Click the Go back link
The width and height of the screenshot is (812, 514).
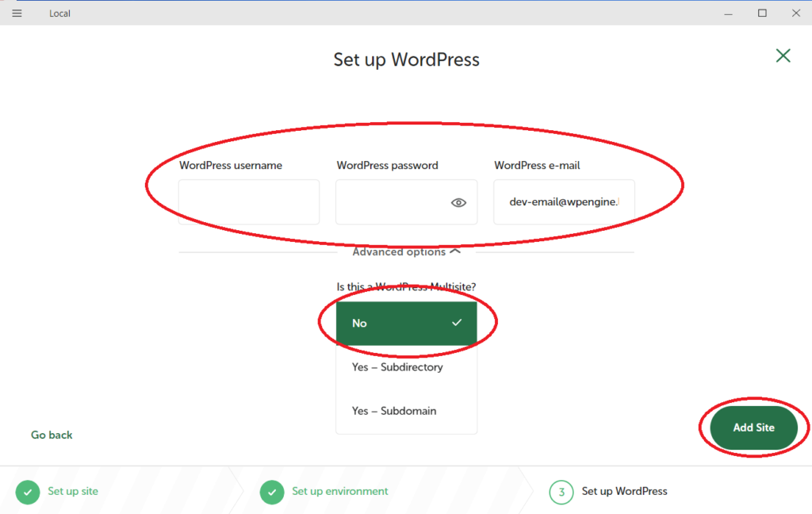point(52,435)
